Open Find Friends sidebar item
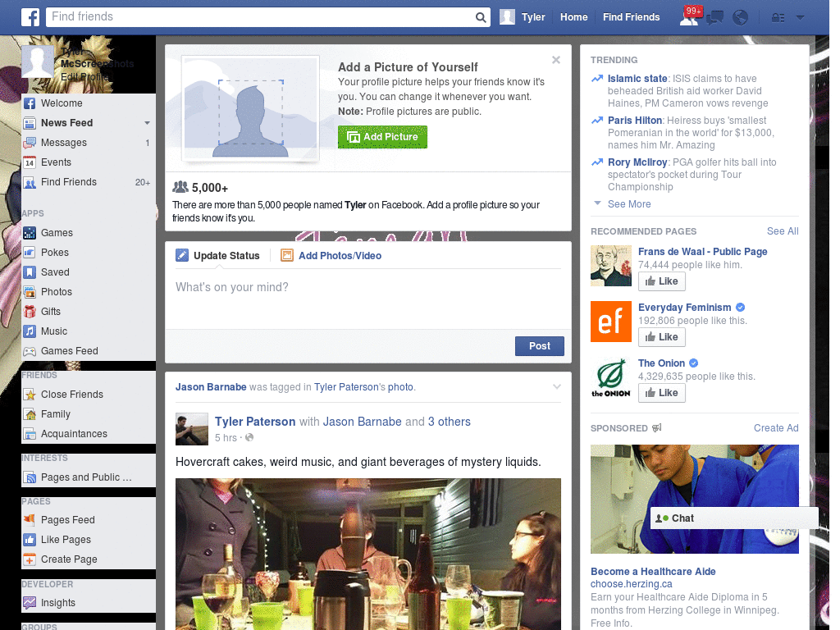The image size is (840, 630). point(89,182)
